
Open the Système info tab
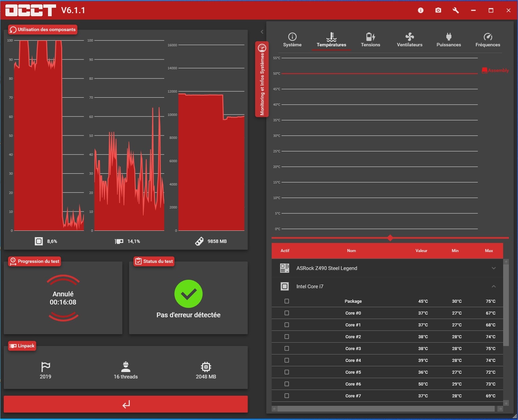pyautogui.click(x=292, y=40)
